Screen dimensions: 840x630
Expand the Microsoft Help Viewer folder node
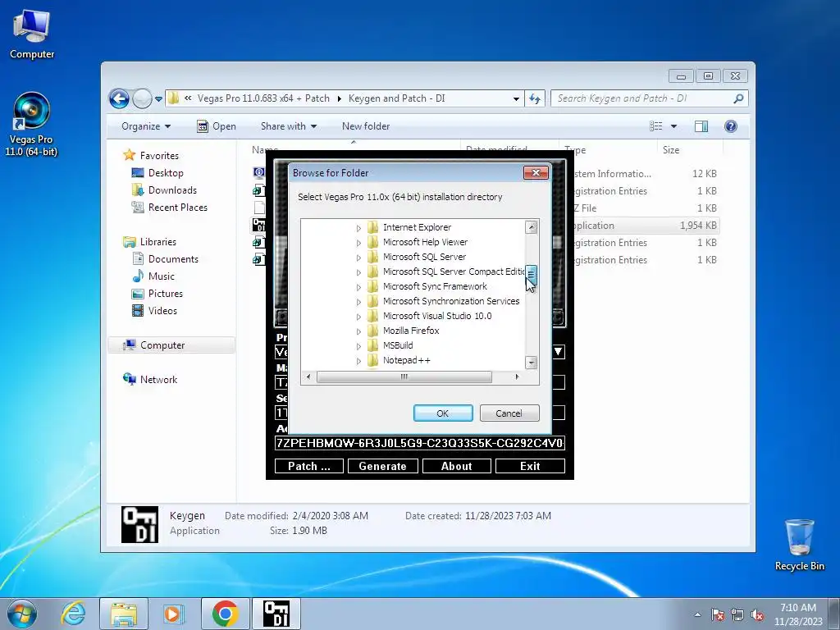(x=358, y=243)
